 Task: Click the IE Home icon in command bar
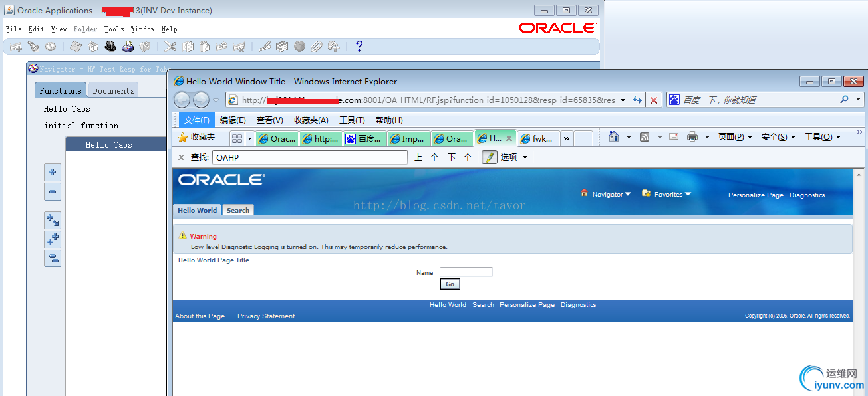click(x=613, y=137)
